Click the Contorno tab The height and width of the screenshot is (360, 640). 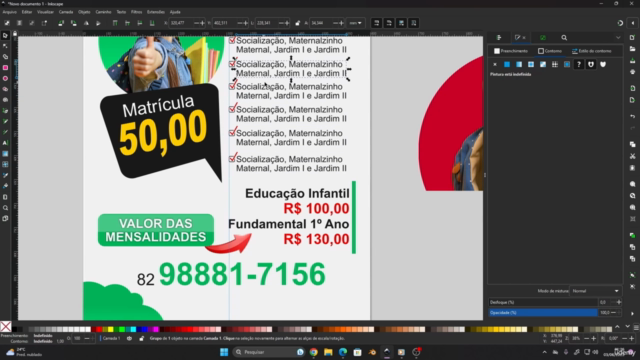(x=550, y=51)
